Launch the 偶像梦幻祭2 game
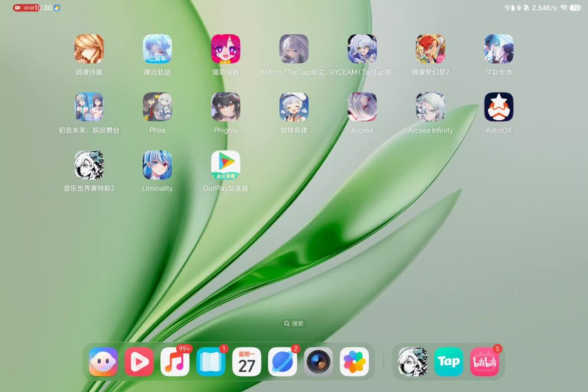This screenshot has height=392, width=588. [430, 49]
